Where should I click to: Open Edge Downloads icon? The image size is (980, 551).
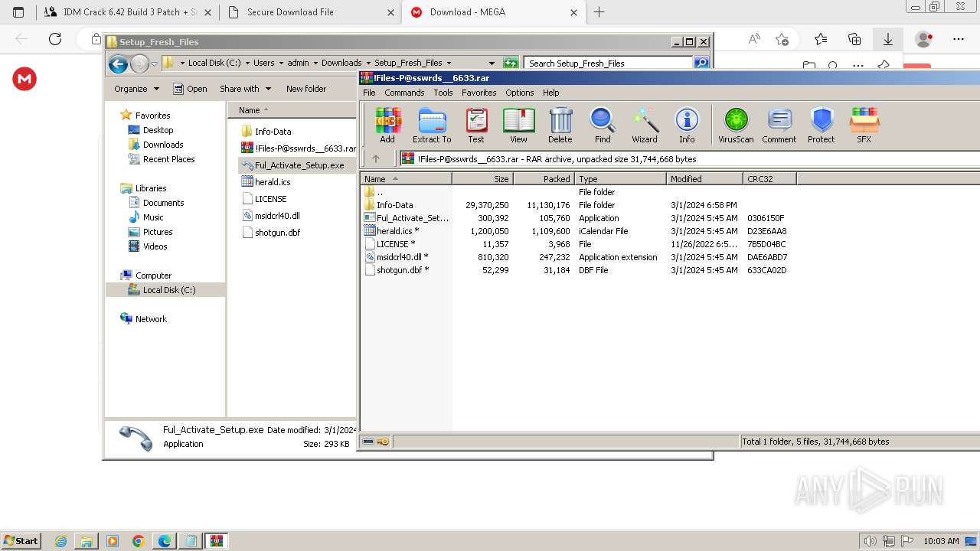click(x=887, y=39)
